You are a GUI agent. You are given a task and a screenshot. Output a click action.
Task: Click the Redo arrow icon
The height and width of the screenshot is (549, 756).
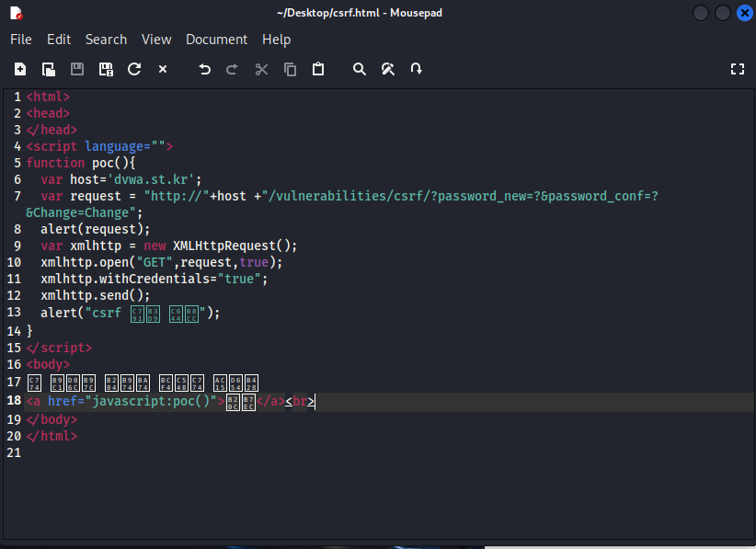coord(232,69)
